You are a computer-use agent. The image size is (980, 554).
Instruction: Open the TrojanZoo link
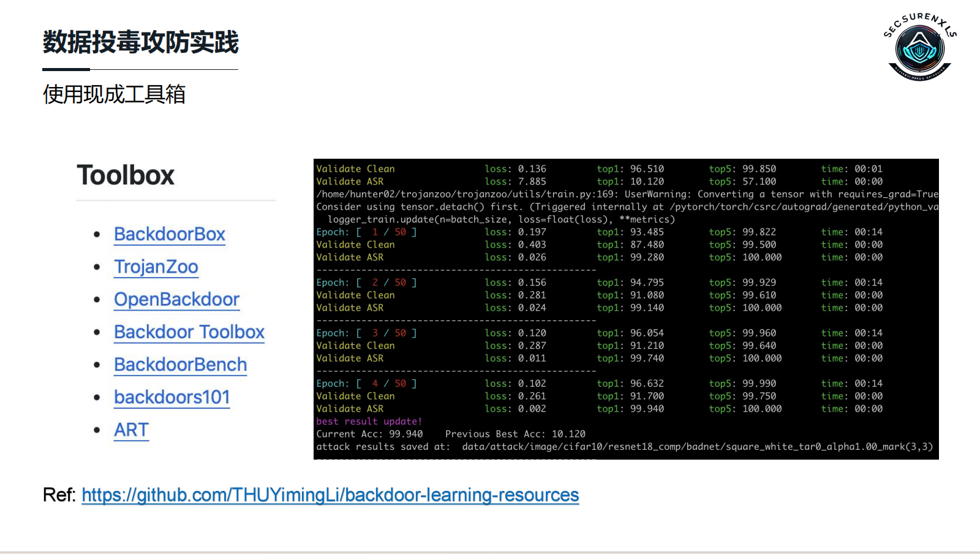(156, 267)
